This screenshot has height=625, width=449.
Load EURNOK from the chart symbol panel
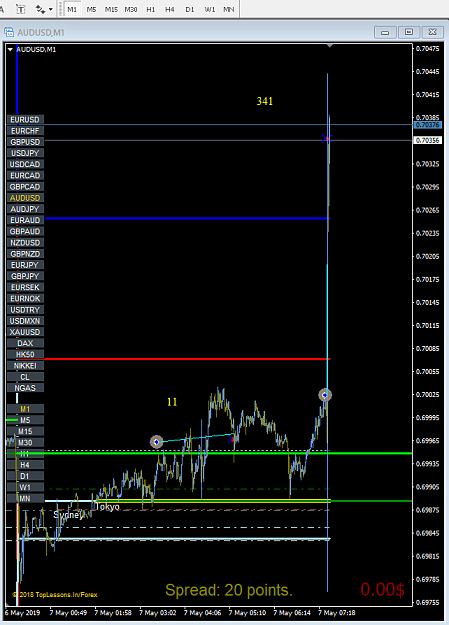coord(25,298)
